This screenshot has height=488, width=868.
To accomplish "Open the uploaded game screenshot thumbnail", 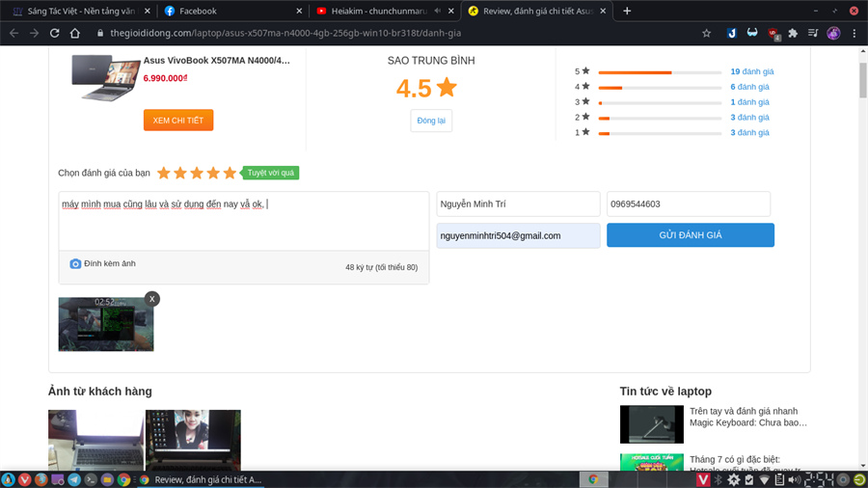I will pos(106,324).
